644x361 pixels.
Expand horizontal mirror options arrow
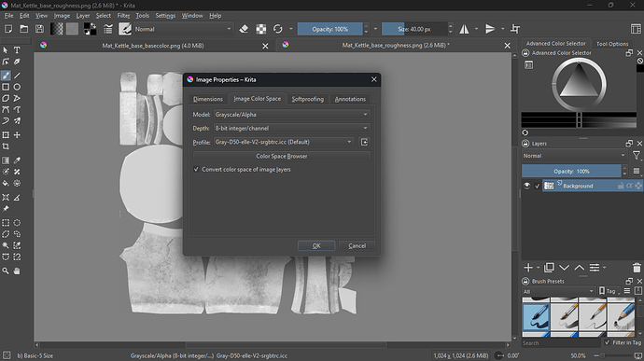click(x=476, y=29)
